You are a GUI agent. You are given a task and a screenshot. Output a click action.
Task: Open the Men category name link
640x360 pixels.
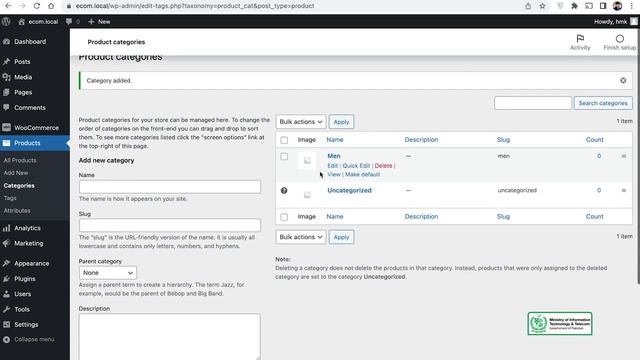click(334, 156)
